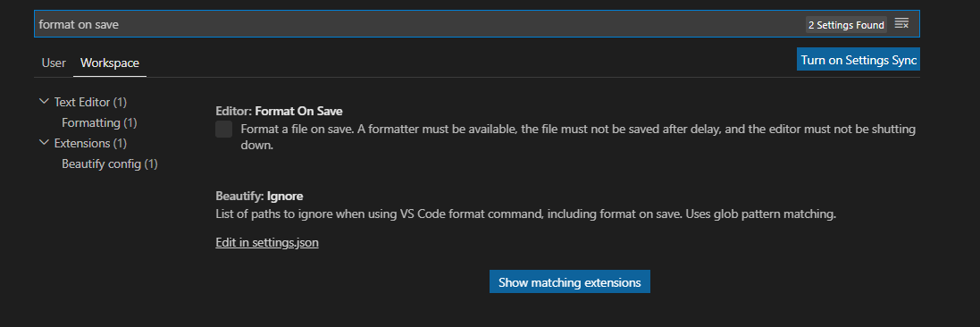This screenshot has height=327, width=980.
Task: Collapse the Extensions tree chevron
Action: pyautogui.click(x=44, y=143)
